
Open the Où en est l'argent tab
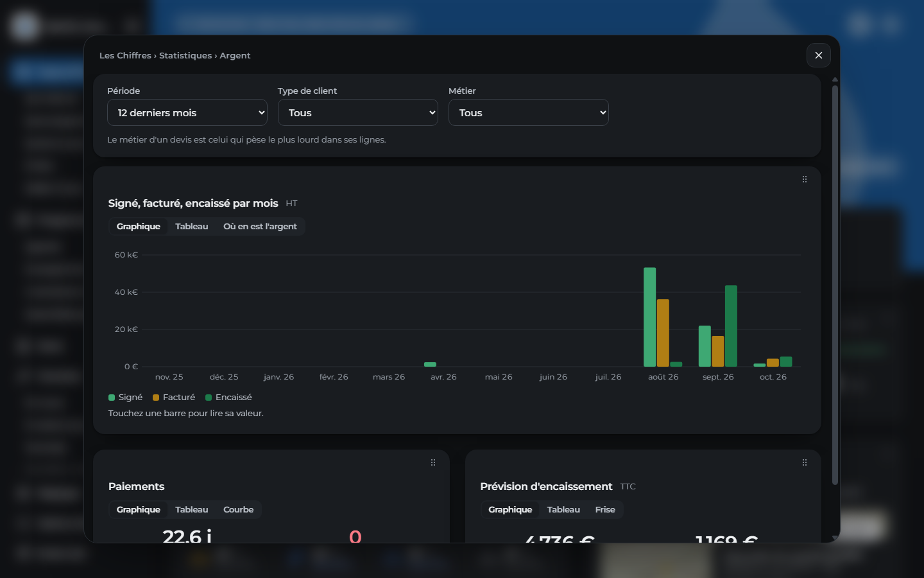[x=260, y=226]
